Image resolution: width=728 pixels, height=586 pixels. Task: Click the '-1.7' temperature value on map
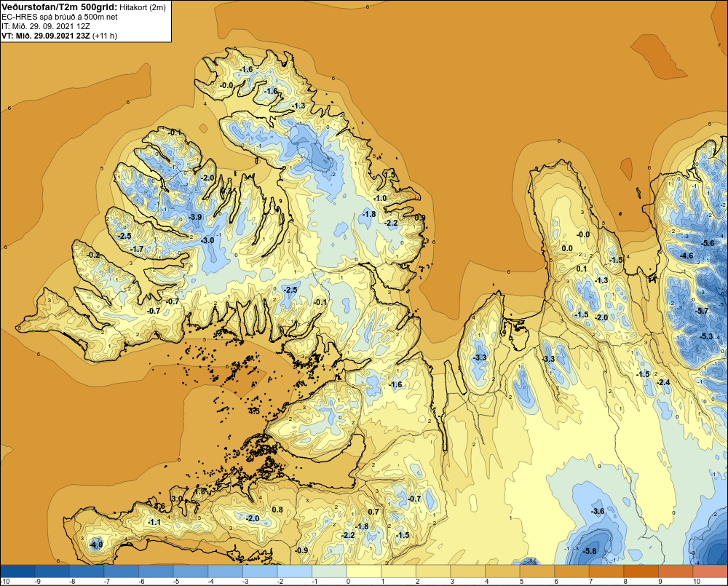point(137,250)
